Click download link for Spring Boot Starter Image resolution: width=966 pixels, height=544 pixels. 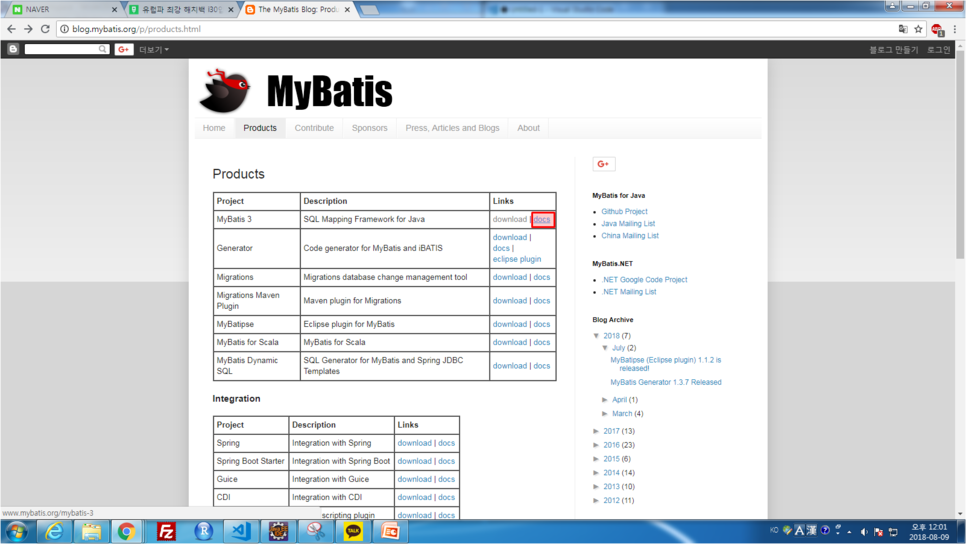click(414, 461)
